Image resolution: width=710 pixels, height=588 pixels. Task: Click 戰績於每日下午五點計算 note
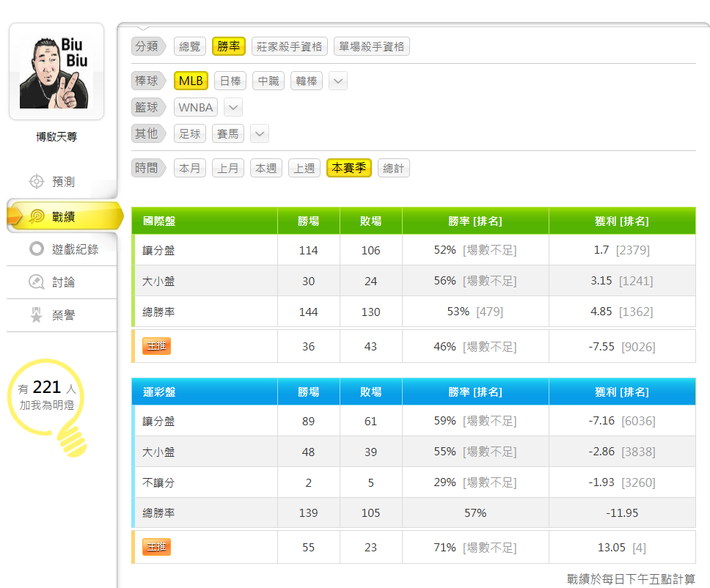(631, 579)
